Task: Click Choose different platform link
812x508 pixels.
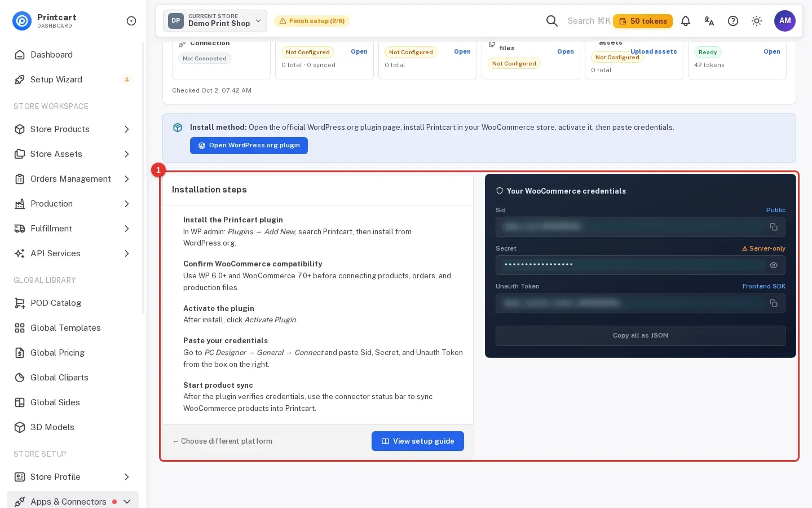Action: point(223,441)
